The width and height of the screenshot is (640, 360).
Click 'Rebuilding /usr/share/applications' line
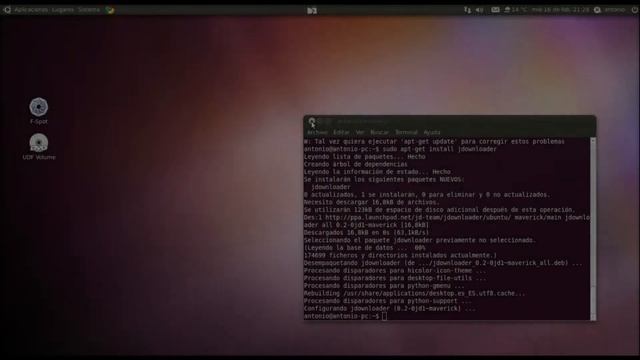pos(414,293)
